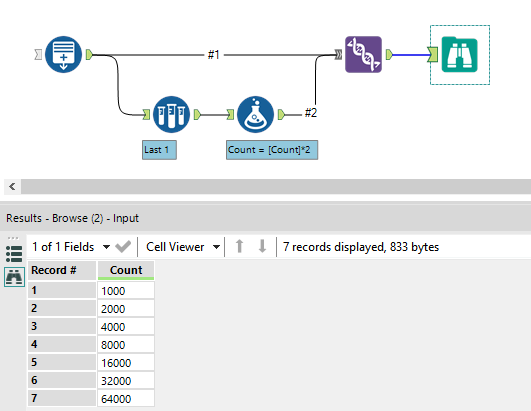Click the Browse tool input anchor
531x411 pixels.
pyautogui.click(x=433, y=55)
